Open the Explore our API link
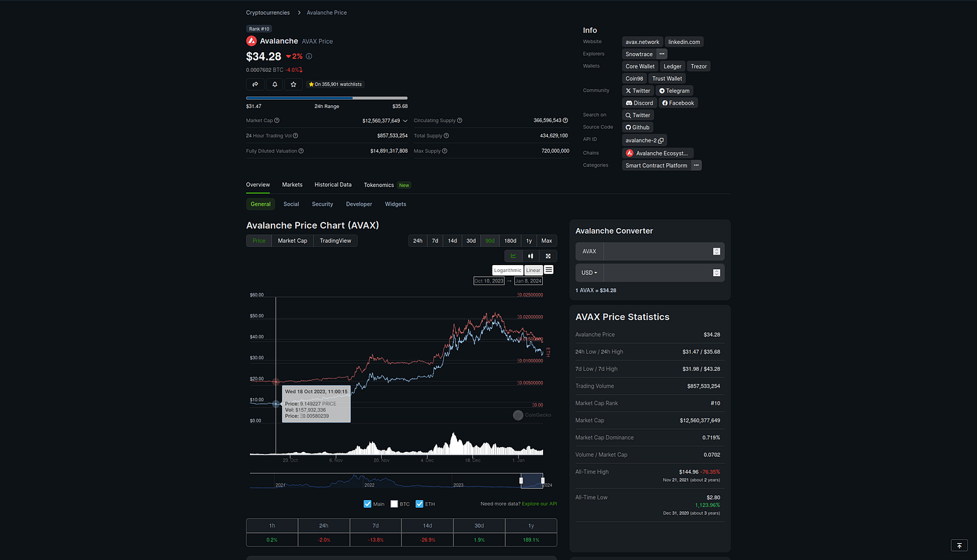The width and height of the screenshot is (977, 560). point(539,504)
